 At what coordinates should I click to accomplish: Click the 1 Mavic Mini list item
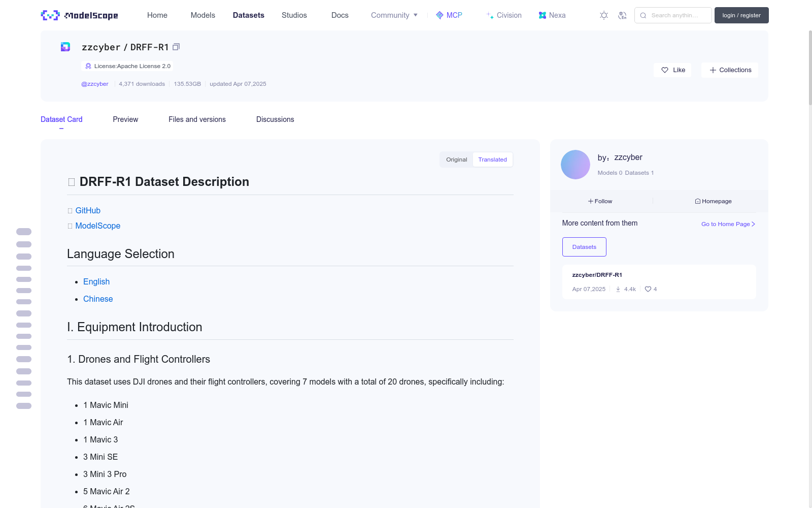(106, 405)
